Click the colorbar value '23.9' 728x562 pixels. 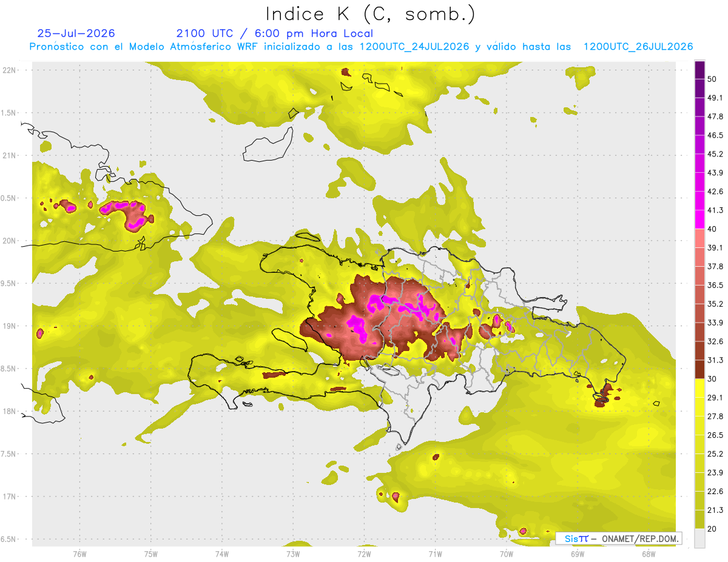tap(715, 473)
